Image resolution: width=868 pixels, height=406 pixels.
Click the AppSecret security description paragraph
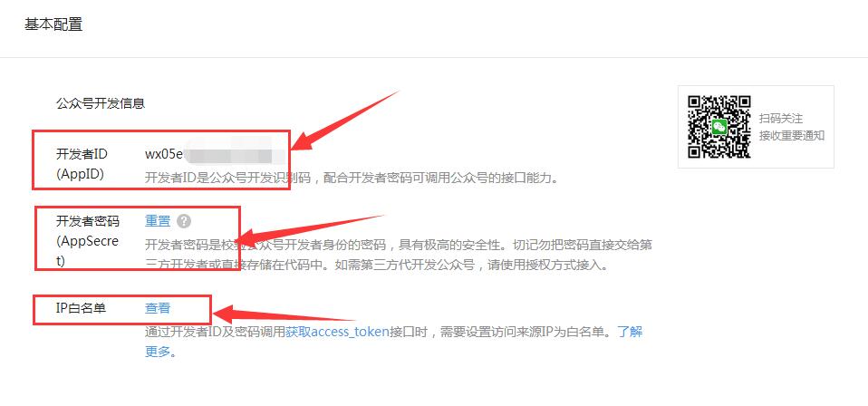pos(399,255)
